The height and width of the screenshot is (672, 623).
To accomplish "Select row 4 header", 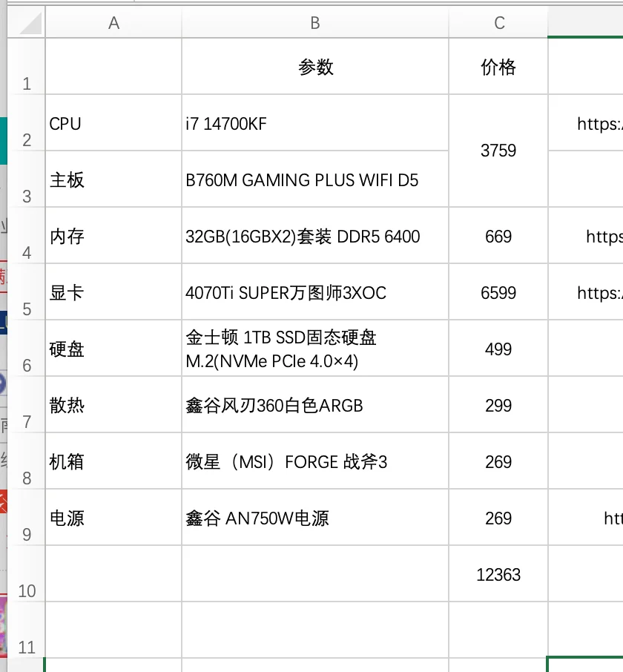I will point(26,236).
